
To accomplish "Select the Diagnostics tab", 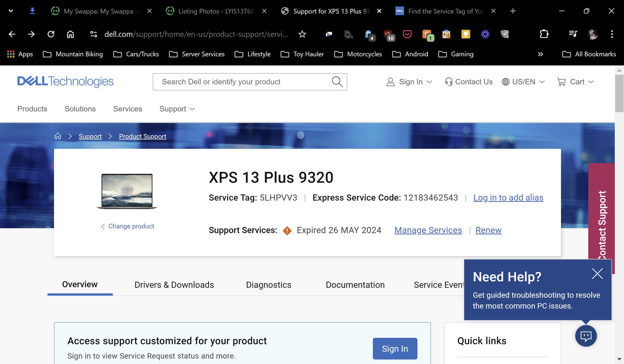I will (x=268, y=285).
